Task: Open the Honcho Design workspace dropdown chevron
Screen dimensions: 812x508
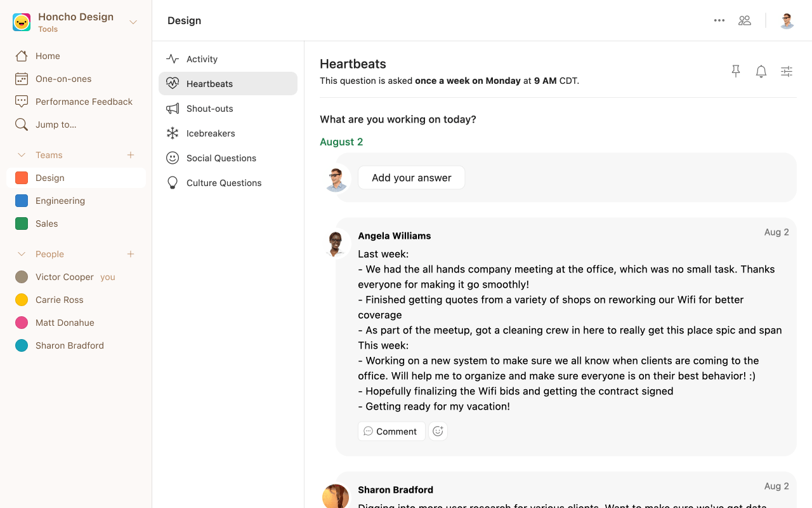Action: pos(133,22)
